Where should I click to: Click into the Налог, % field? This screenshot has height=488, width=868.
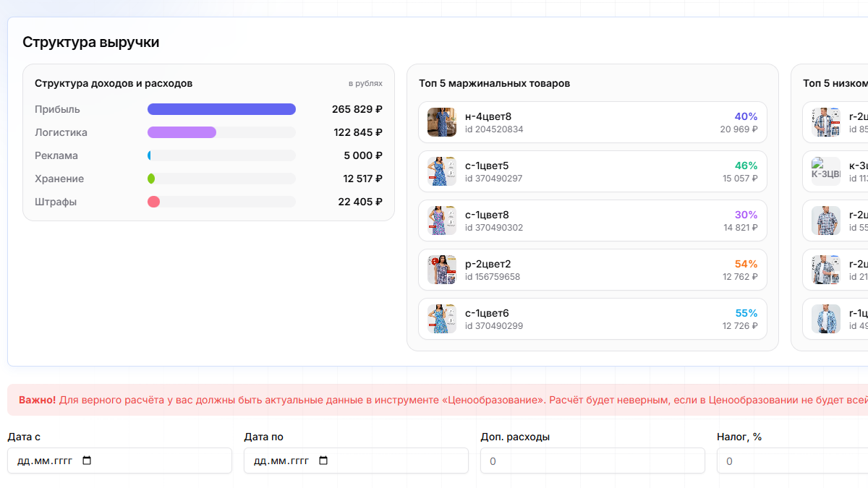click(x=792, y=461)
